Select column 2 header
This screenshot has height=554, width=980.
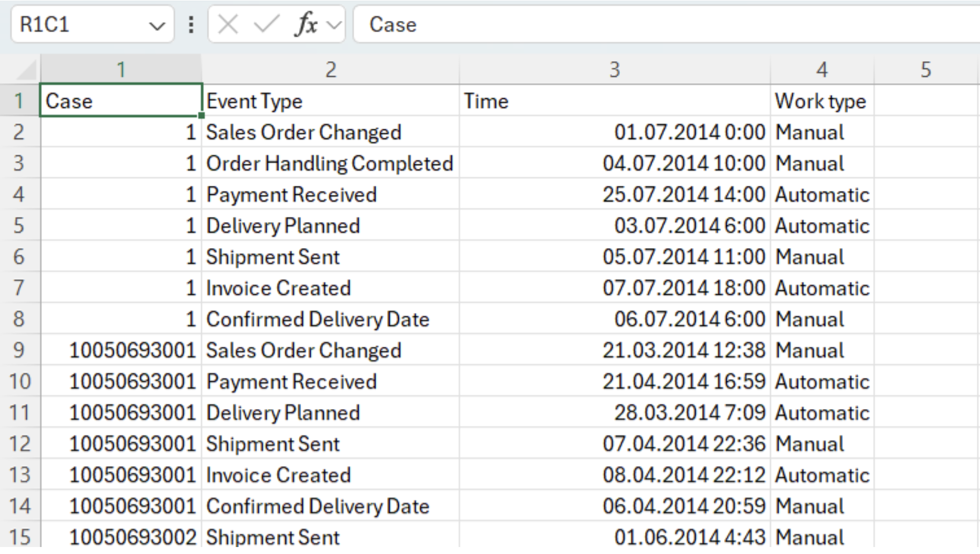[x=331, y=70]
